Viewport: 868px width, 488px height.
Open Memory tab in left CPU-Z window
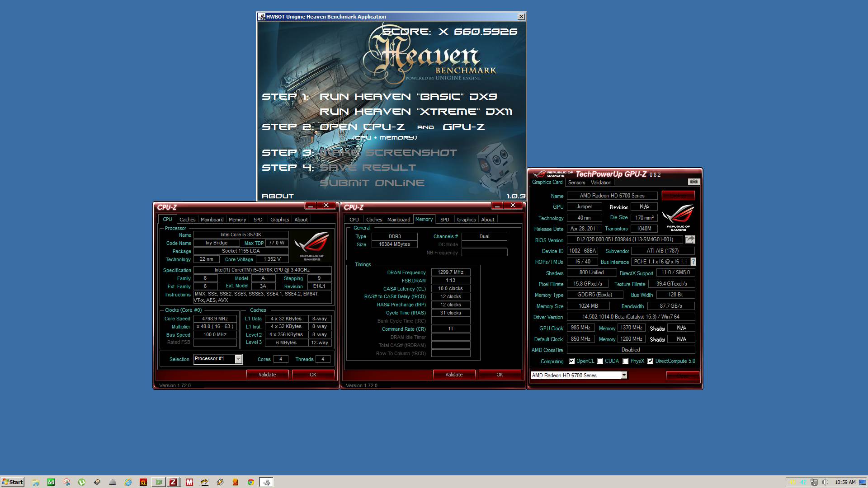click(237, 220)
